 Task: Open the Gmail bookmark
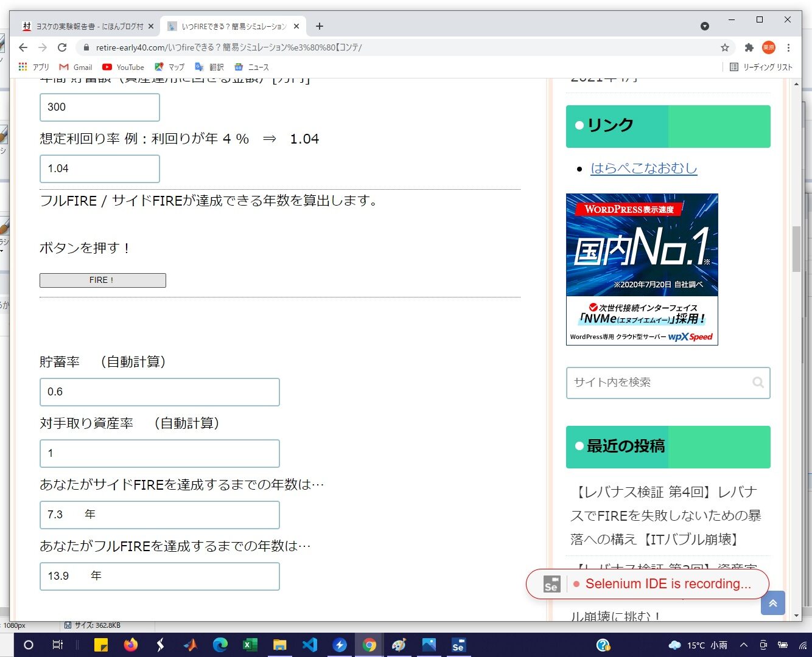[x=76, y=67]
